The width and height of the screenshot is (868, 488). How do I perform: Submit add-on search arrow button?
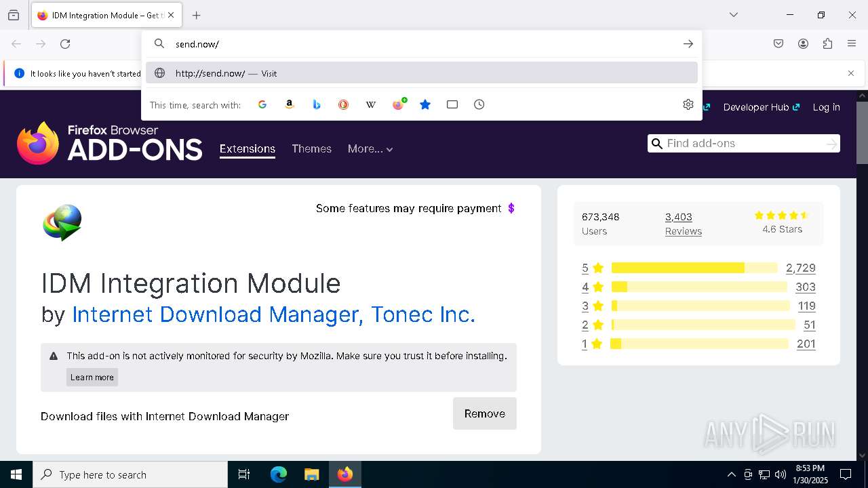pyautogui.click(x=832, y=144)
